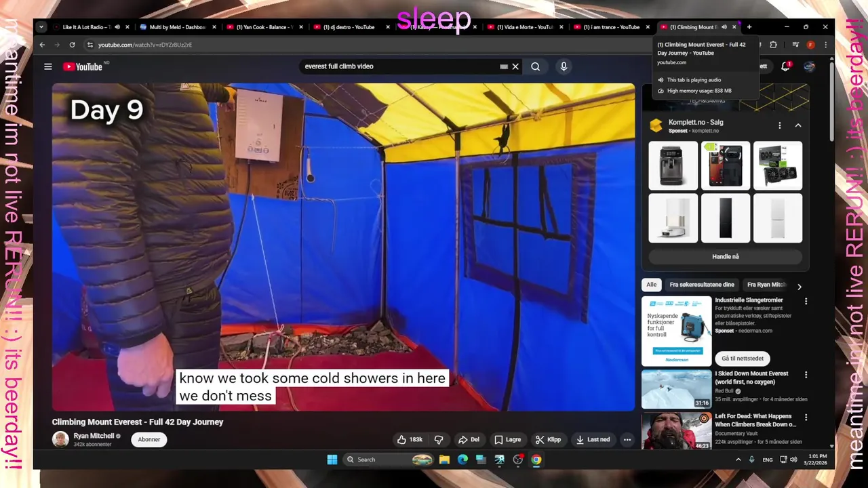
Task: Open more actions ellipsis under the video
Action: pos(627,439)
